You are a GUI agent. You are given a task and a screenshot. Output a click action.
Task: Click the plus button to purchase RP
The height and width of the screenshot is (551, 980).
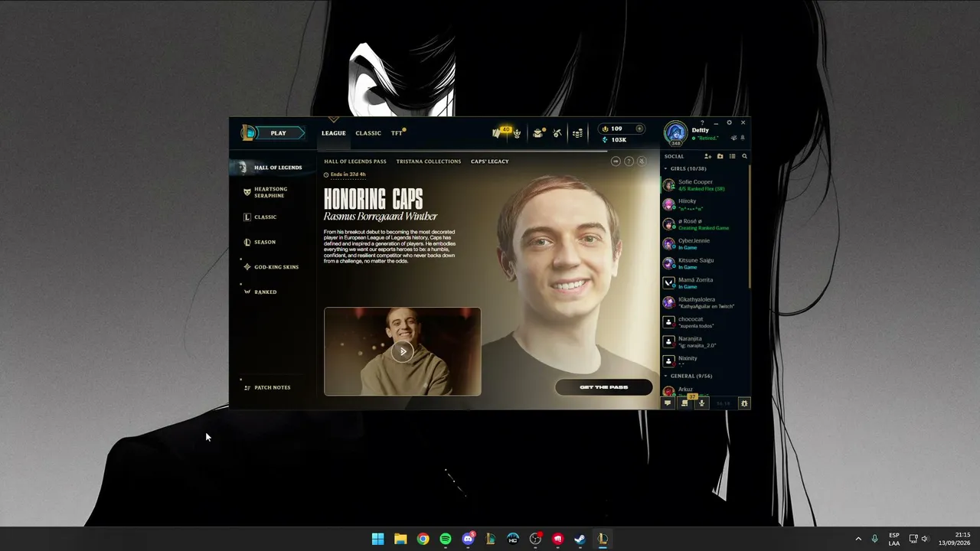639,129
